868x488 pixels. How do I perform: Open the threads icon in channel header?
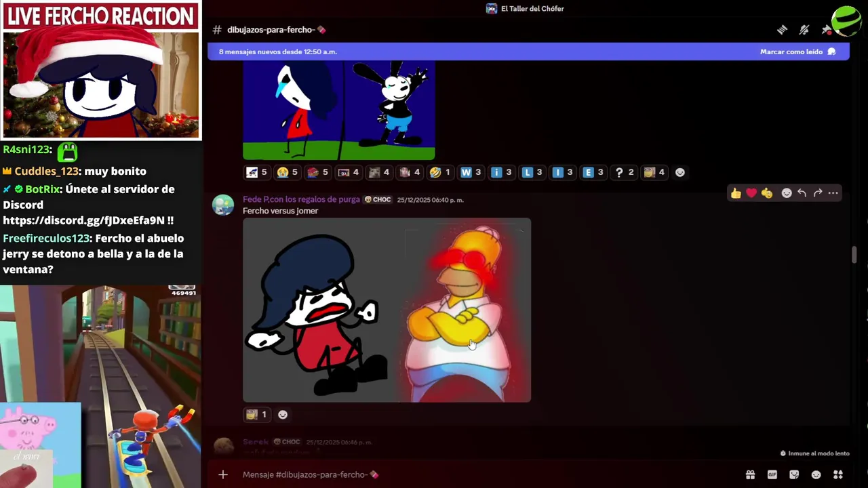pyautogui.click(x=782, y=30)
